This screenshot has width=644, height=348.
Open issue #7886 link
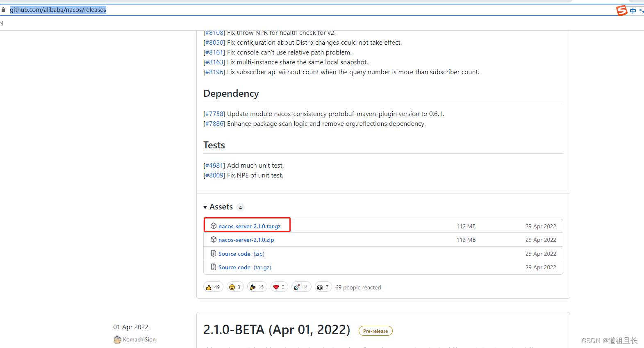214,124
